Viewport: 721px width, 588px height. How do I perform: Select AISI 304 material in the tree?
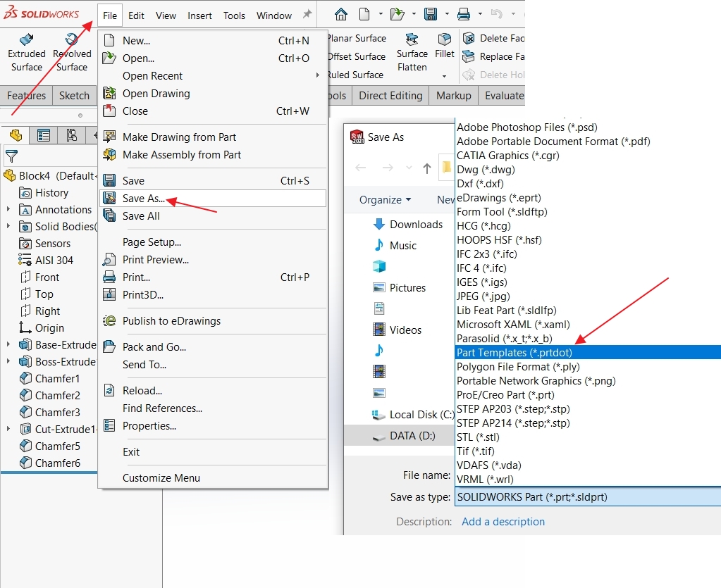[46, 260]
